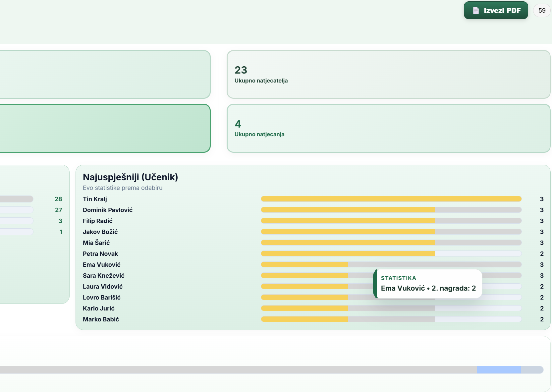Click Karlo Jurić's grey bar segment
Screen dimensions: 552x392
391,308
